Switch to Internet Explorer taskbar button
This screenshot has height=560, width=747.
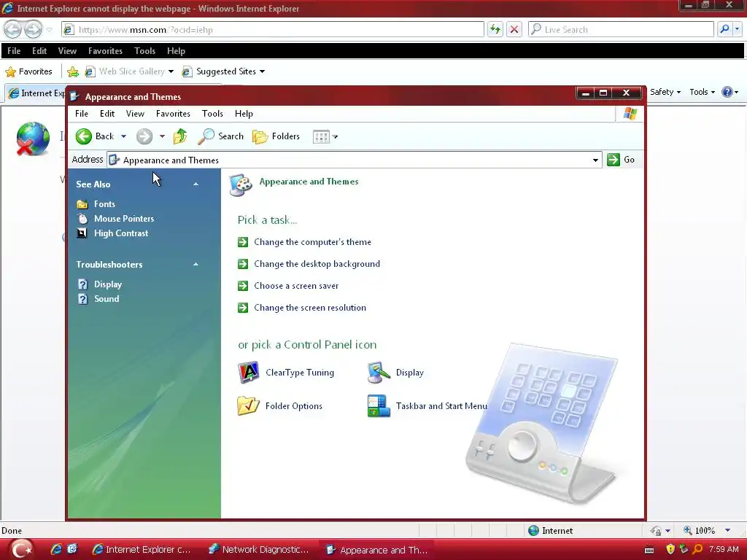click(142, 550)
